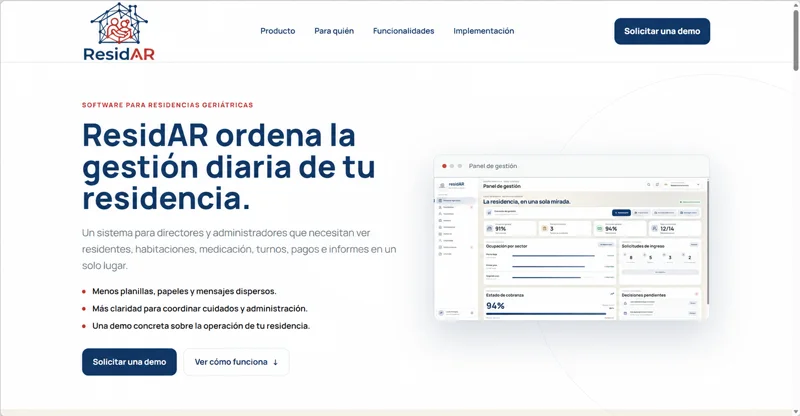Image resolution: width=800 pixels, height=416 pixels.
Task: Click "Una demo concreta sobre la operación" bullet
Action: (x=201, y=326)
